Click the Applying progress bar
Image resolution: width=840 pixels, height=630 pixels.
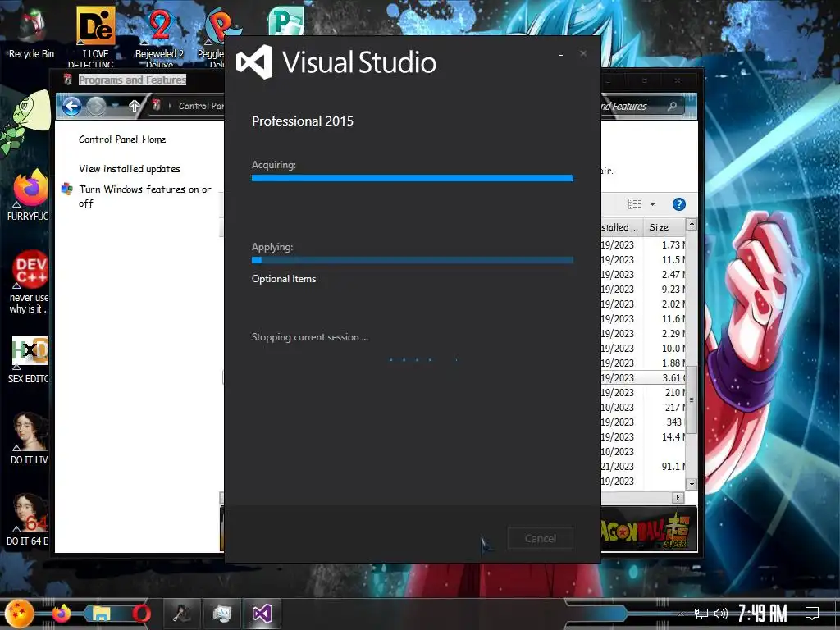pyautogui.click(x=413, y=260)
